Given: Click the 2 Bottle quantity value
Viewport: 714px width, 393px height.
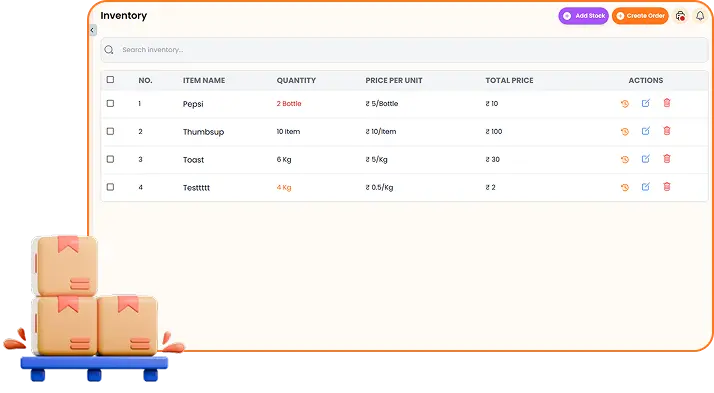Looking at the screenshot, I should click(289, 103).
